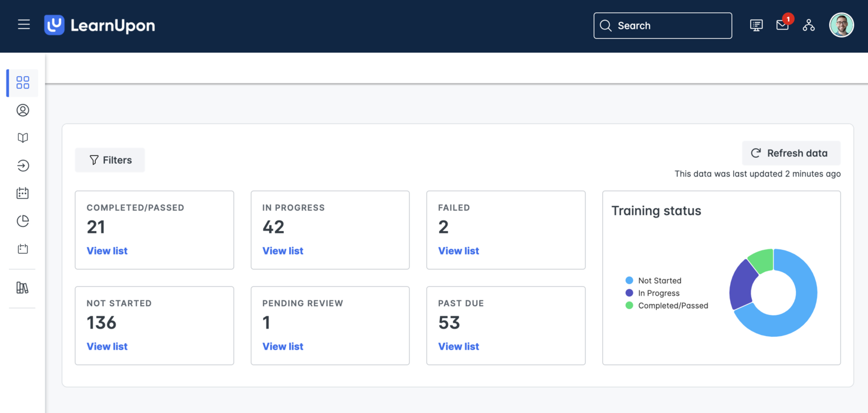This screenshot has height=413, width=868.
Task: Open the Filters panel
Action: point(110,160)
